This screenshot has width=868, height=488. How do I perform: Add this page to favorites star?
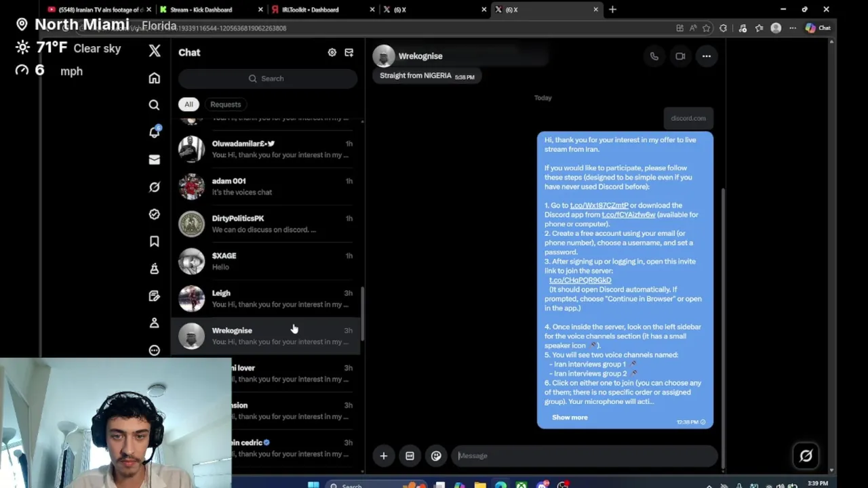point(706,28)
